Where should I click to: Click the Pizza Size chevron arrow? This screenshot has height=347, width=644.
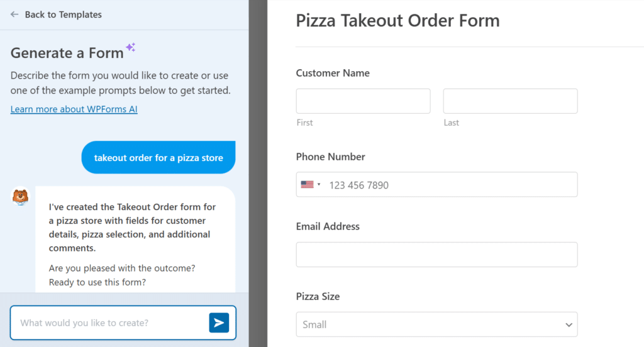pyautogui.click(x=569, y=325)
